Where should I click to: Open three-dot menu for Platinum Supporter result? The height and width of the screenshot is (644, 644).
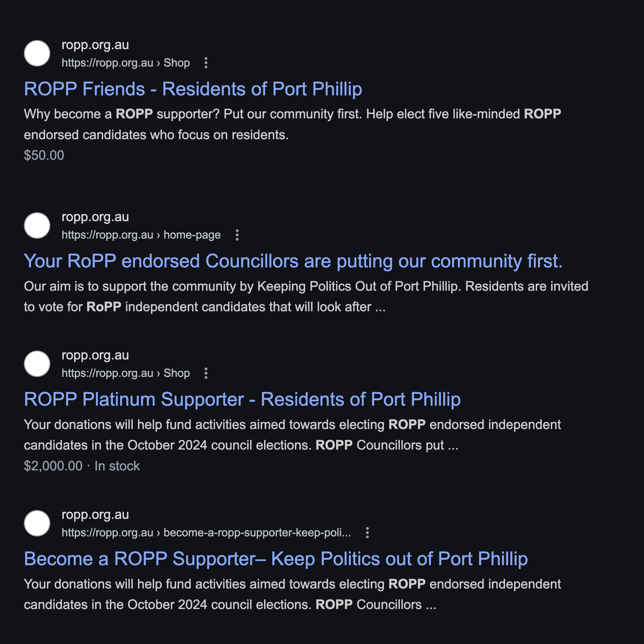tap(206, 373)
